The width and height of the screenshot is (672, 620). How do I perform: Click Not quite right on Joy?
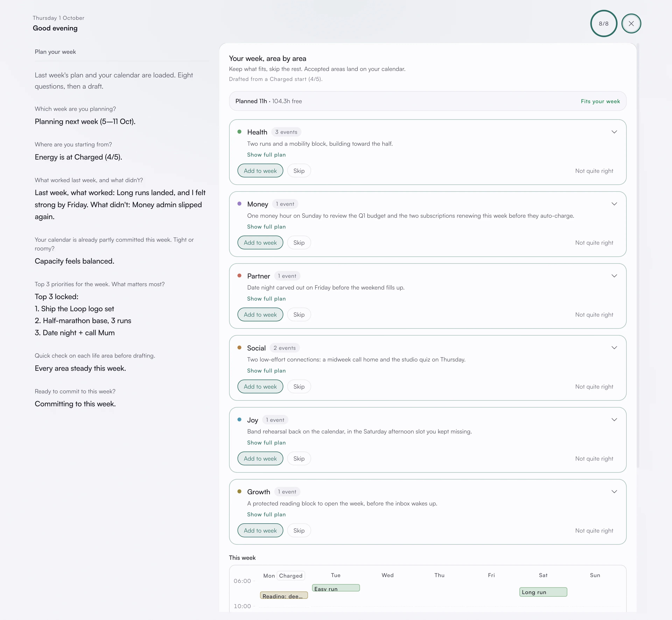(x=594, y=459)
